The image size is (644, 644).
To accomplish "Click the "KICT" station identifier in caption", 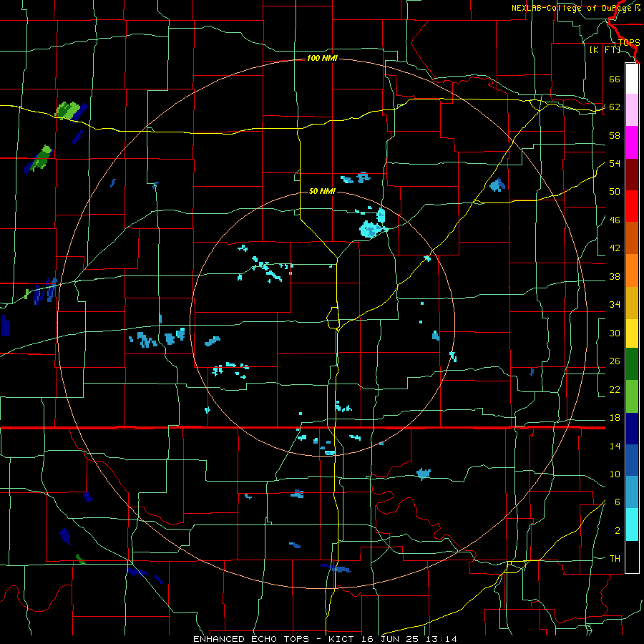I will 343,639.
